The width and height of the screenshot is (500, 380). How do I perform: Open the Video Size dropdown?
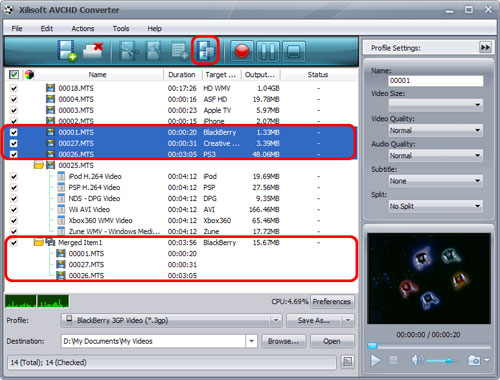[x=436, y=105]
